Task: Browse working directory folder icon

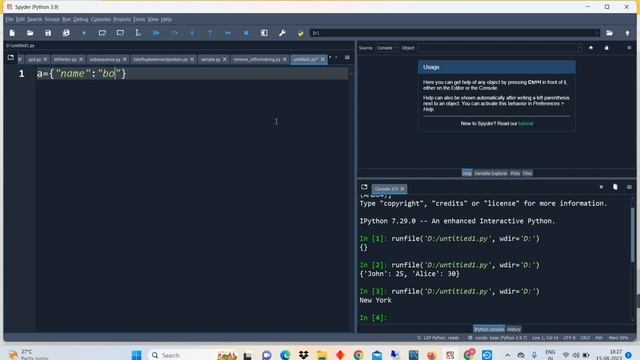Action: click(609, 33)
